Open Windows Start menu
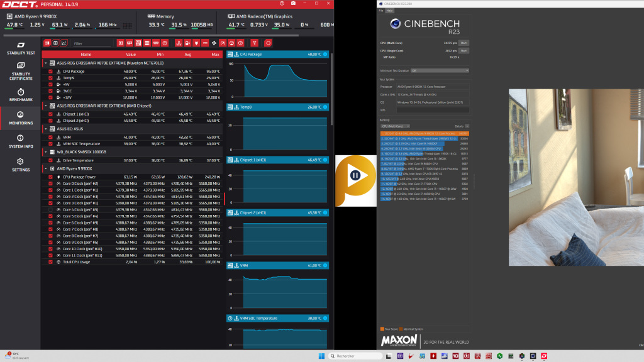This screenshot has width=644, height=362. (x=321, y=356)
